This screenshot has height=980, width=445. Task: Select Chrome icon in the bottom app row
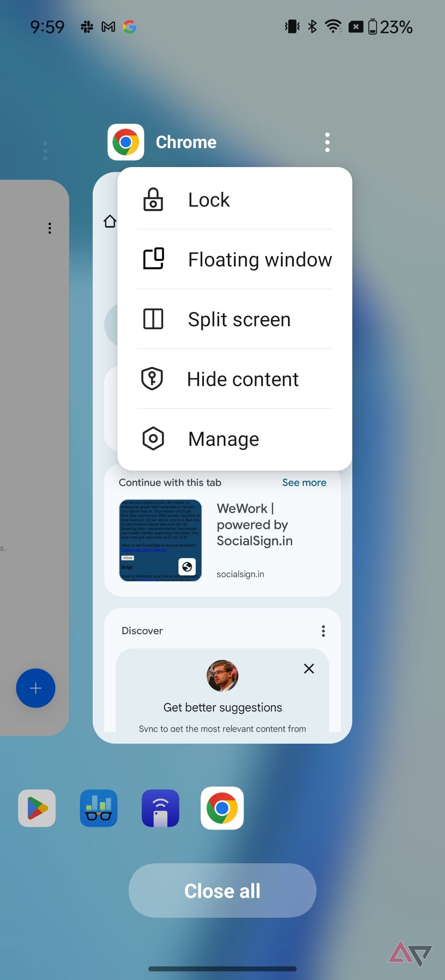(222, 808)
